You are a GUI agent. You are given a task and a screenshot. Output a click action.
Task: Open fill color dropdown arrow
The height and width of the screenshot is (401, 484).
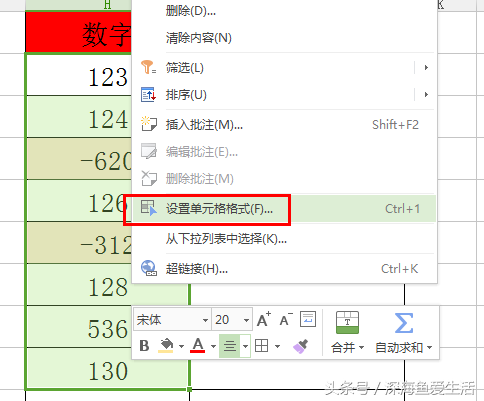181,346
